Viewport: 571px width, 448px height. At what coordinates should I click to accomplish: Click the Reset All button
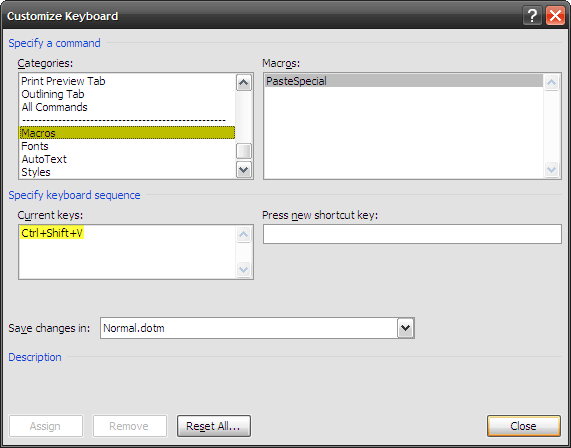pos(214,426)
